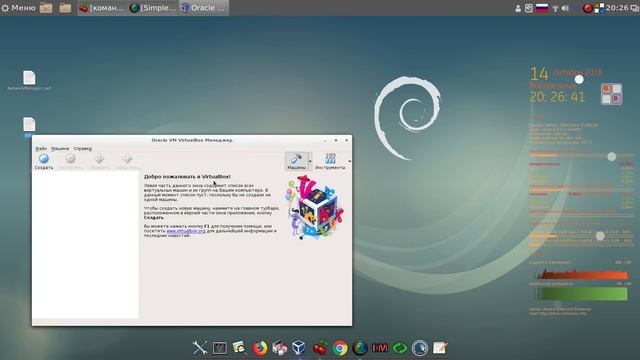Click the disabled Настроить gear toolbar icon
The height and width of the screenshot is (360, 640).
[x=71, y=158]
